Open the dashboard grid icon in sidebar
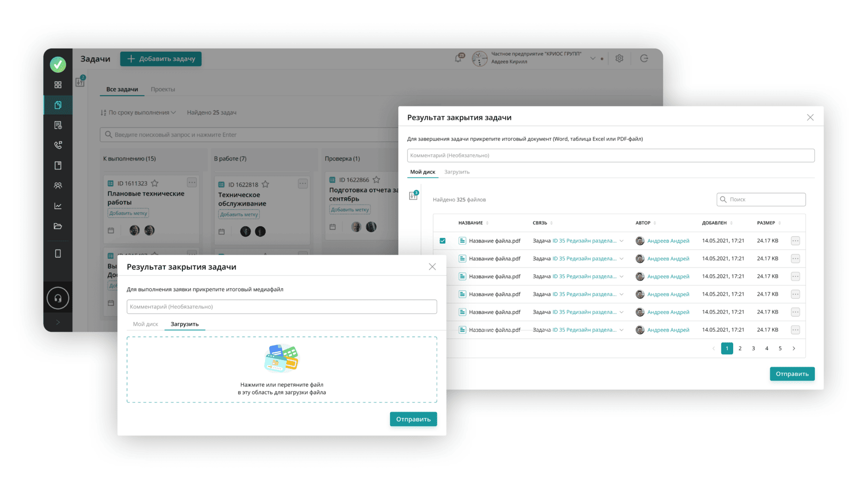The image size is (868, 484). [x=58, y=85]
